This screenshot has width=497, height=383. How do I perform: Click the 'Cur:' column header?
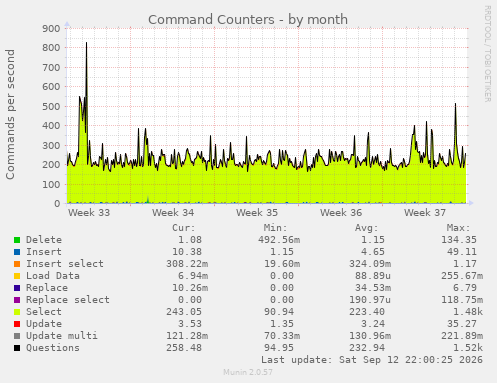coord(184,228)
